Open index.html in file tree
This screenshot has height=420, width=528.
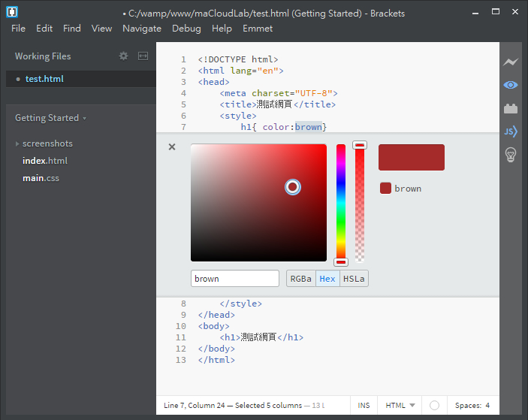pyautogui.click(x=45, y=161)
